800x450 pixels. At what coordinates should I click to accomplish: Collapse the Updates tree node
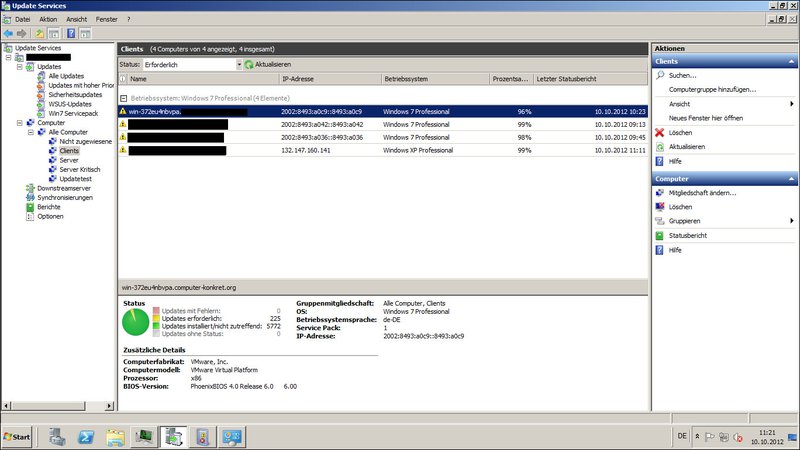tap(19, 67)
